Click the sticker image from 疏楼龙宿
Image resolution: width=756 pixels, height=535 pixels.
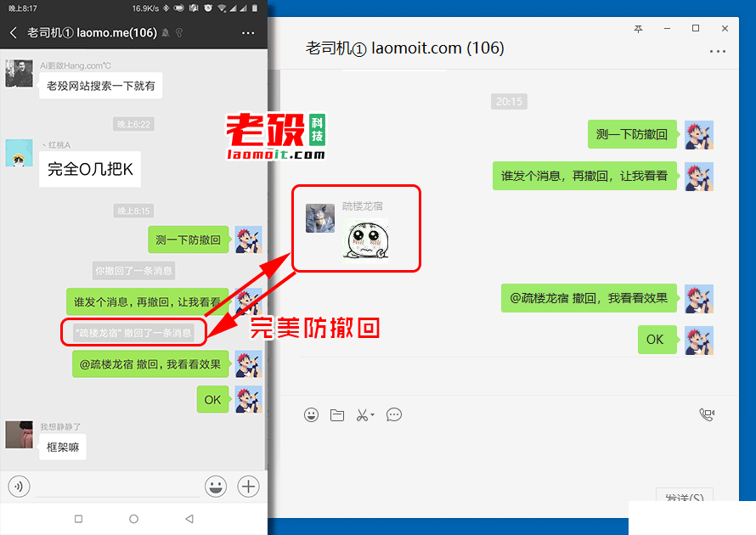365,239
